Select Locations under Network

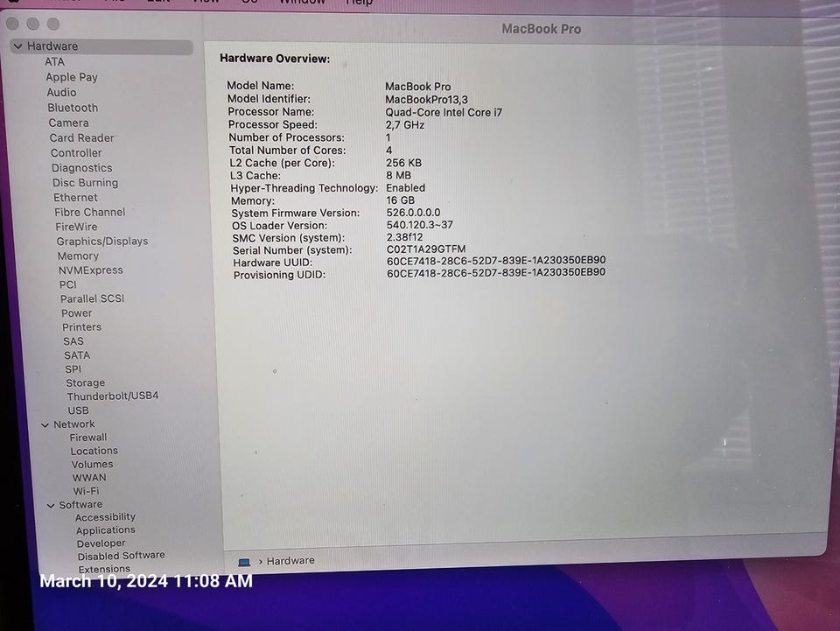coord(94,452)
